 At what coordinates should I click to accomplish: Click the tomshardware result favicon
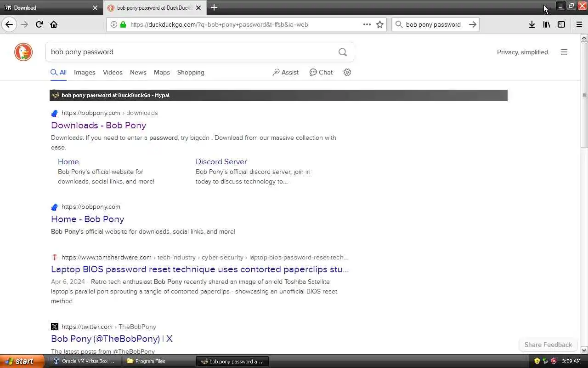click(55, 257)
